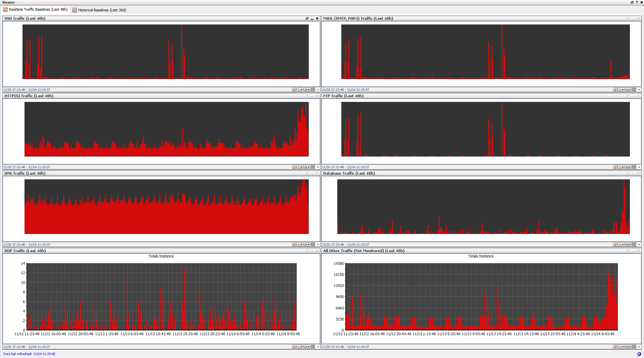Click the Data last refreshed status text
Viewport: 644px width, 358px height.
tap(29, 354)
